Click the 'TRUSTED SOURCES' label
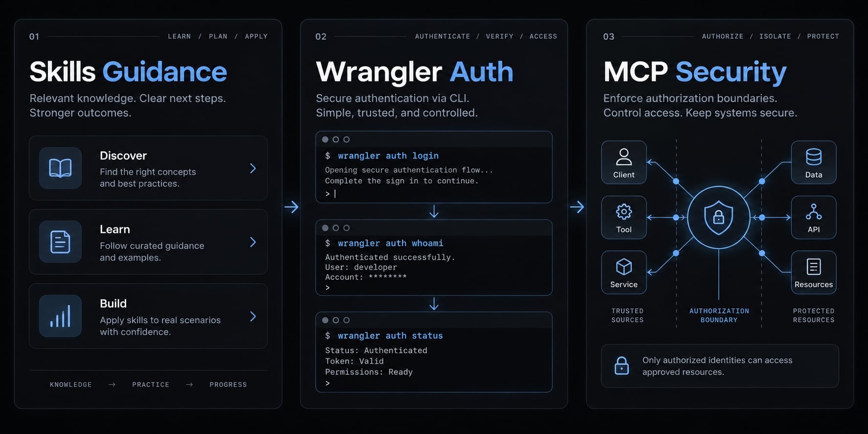This screenshot has width=868, height=434. point(627,315)
